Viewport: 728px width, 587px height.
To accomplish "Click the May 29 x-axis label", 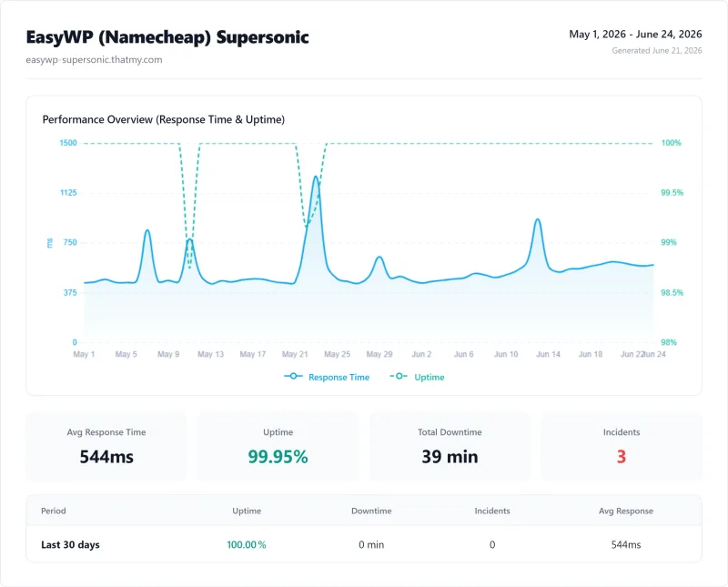I will coord(379,354).
